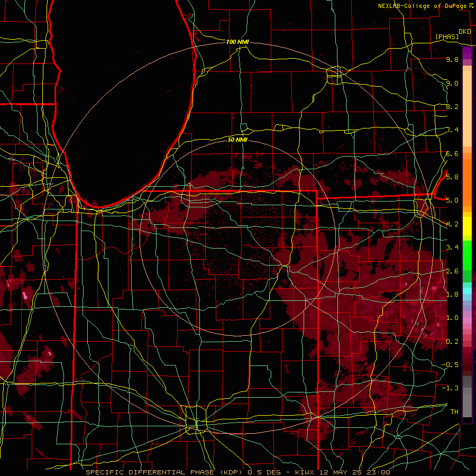The height and width of the screenshot is (476, 476).
Task: Click the 9.0 value on the scale
Action: point(452,83)
